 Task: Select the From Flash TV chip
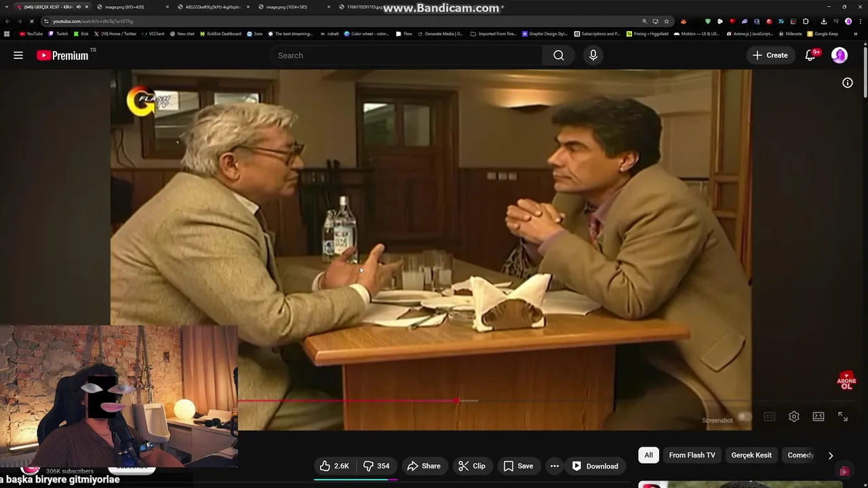(692, 455)
